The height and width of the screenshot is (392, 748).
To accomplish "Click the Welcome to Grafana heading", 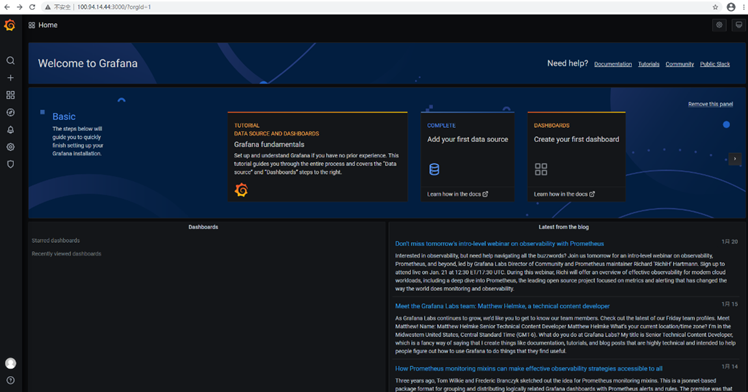I will tap(88, 63).
